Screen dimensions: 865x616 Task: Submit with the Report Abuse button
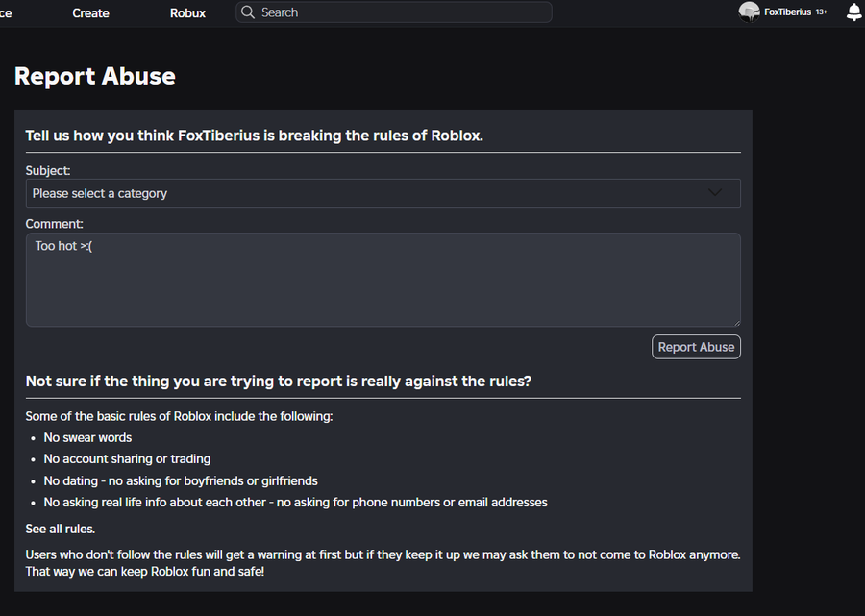click(696, 347)
